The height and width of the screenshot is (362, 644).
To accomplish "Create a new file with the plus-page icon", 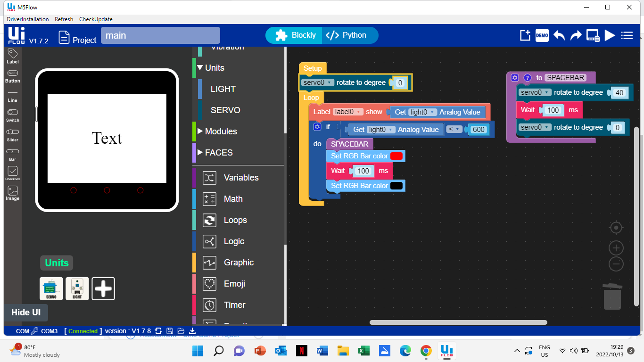I will coord(525,35).
